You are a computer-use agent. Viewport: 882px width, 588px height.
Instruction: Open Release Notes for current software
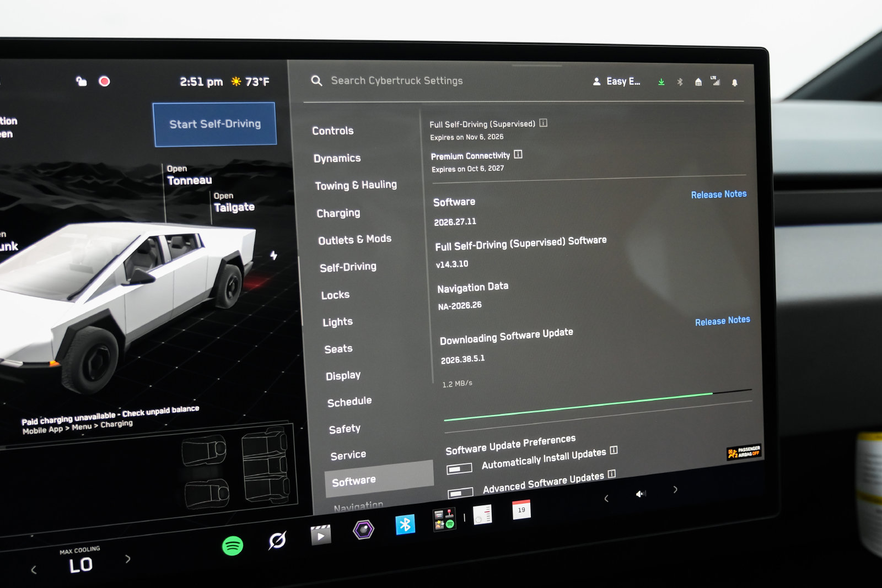coord(719,195)
